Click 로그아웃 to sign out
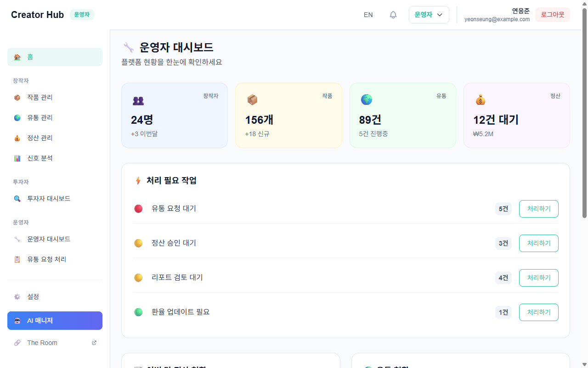 coord(552,15)
